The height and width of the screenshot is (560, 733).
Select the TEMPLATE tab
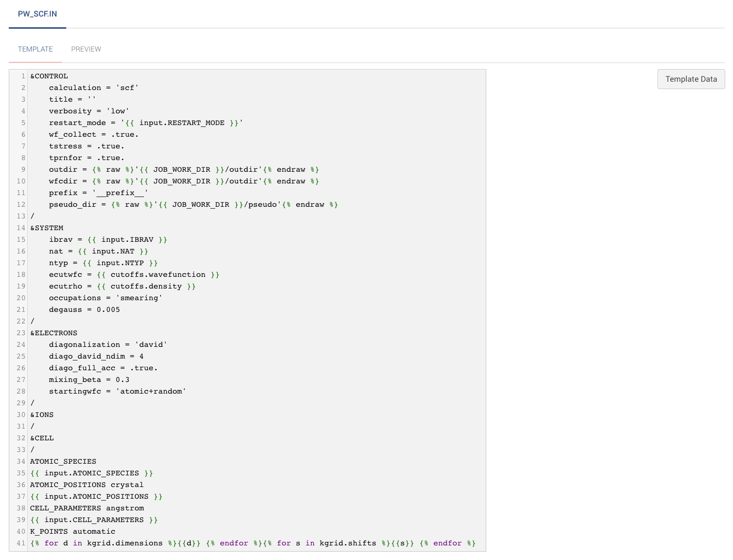[x=35, y=49]
